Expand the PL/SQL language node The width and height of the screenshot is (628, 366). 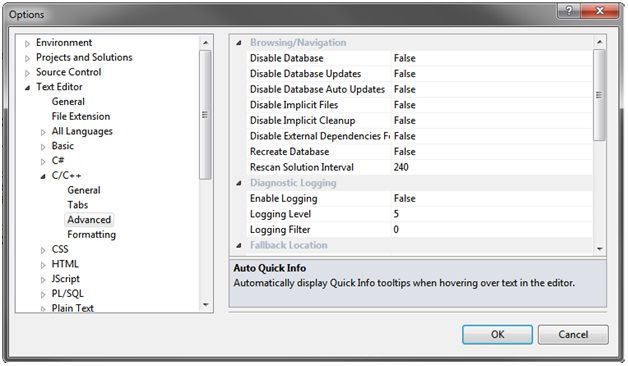[x=43, y=294]
